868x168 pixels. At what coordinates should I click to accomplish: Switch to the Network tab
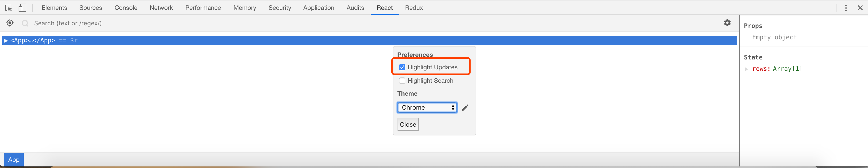pos(161,8)
